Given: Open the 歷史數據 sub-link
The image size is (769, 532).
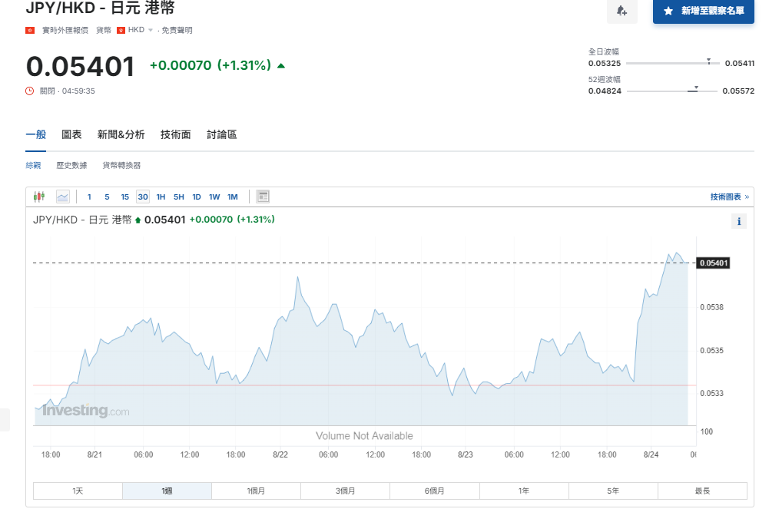Looking at the screenshot, I should click(x=71, y=165).
